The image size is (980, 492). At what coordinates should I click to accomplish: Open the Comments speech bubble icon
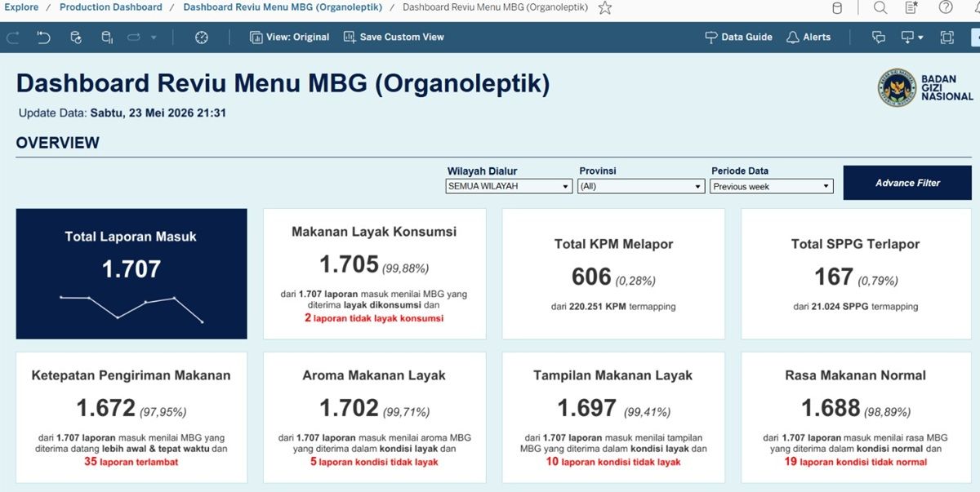pos(879,37)
